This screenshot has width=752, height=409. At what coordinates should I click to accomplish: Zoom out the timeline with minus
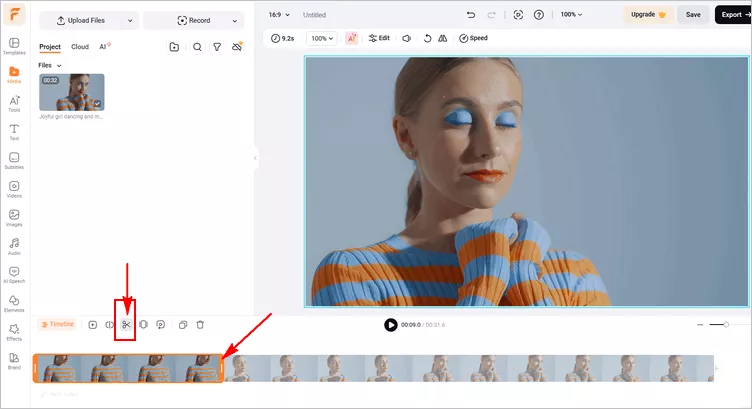tap(700, 325)
